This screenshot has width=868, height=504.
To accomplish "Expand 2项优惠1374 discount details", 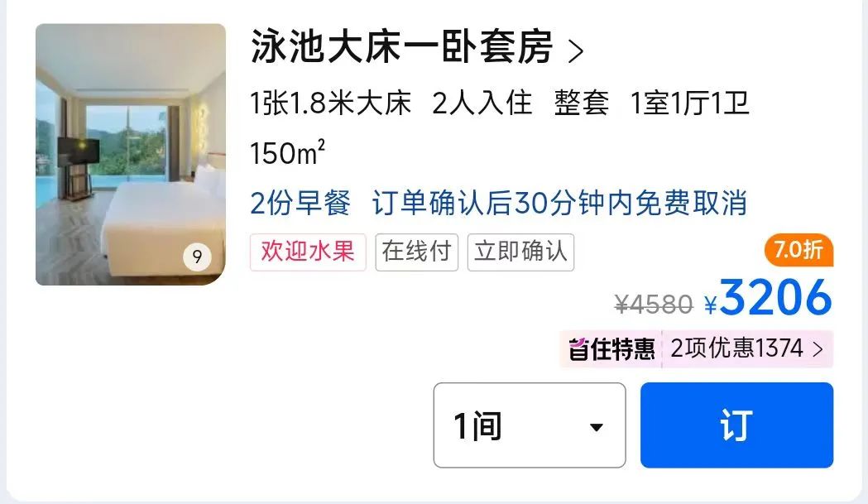I will click(747, 349).
